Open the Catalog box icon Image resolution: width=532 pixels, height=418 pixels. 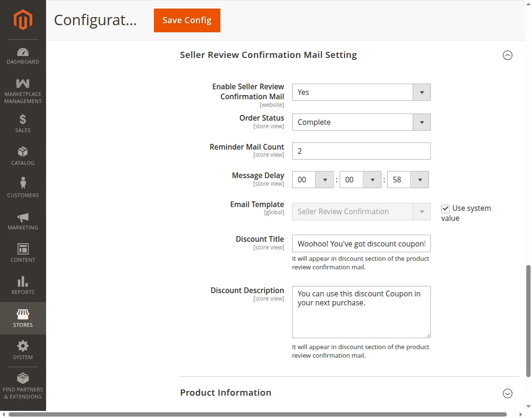click(23, 152)
